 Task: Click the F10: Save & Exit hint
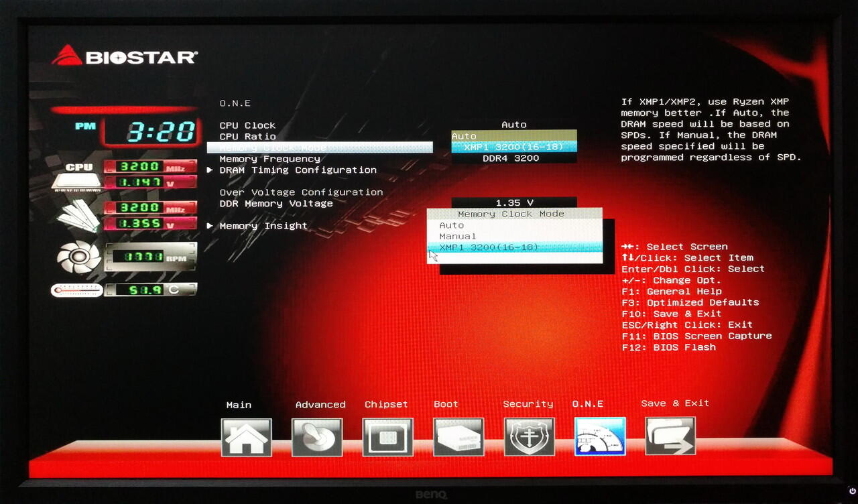pyautogui.click(x=672, y=314)
